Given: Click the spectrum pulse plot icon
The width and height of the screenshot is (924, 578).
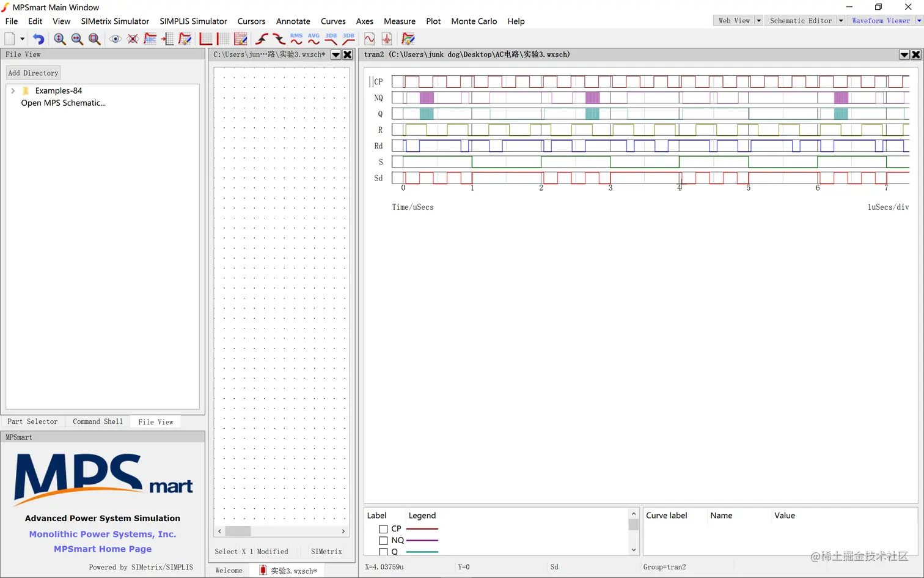Looking at the screenshot, I should point(387,39).
